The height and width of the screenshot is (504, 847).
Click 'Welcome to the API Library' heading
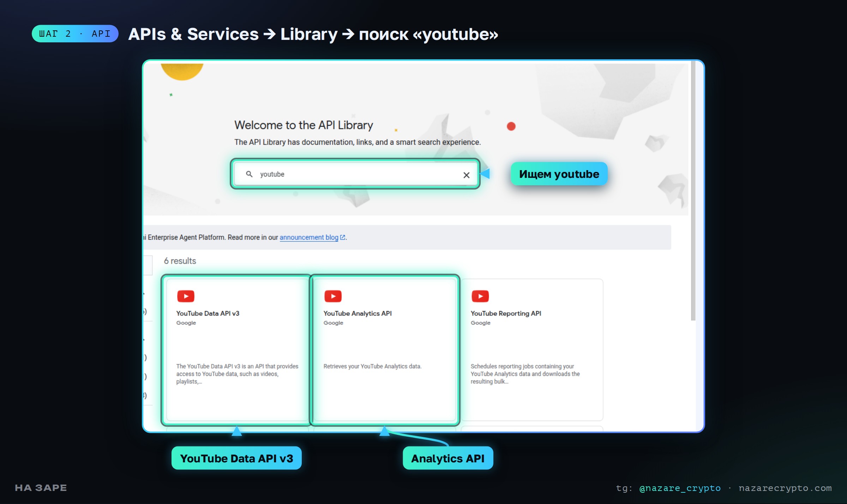(x=304, y=125)
